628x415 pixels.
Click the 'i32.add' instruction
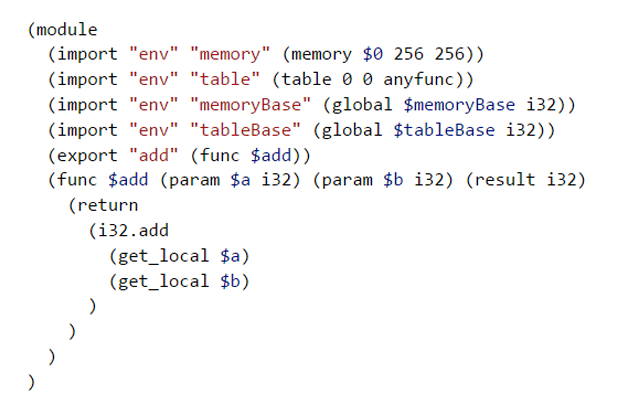(133, 231)
